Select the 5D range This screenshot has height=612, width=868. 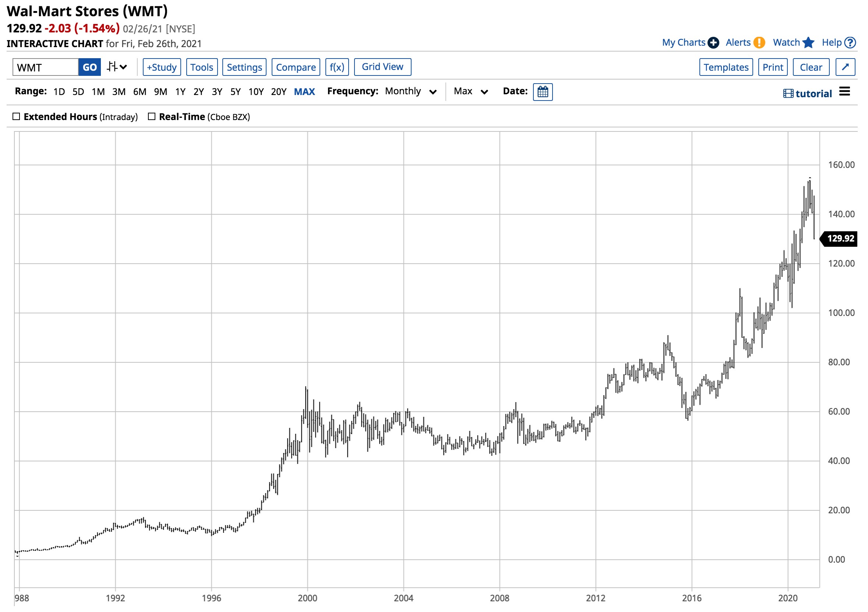pos(78,92)
